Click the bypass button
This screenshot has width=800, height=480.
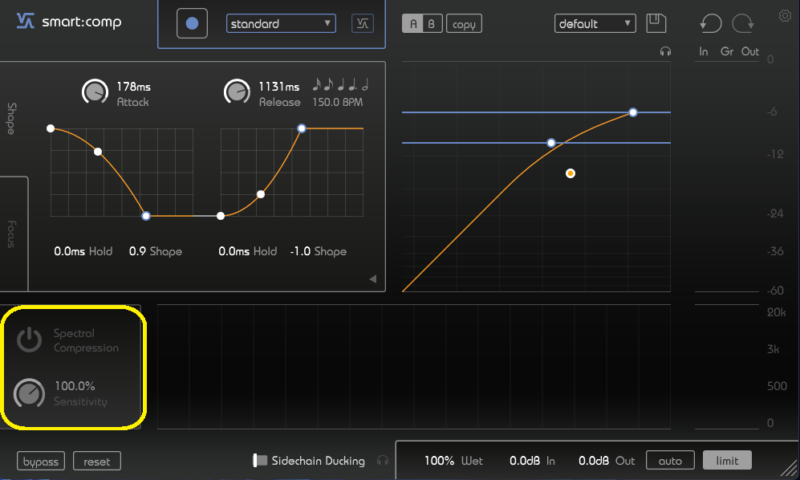point(41,461)
